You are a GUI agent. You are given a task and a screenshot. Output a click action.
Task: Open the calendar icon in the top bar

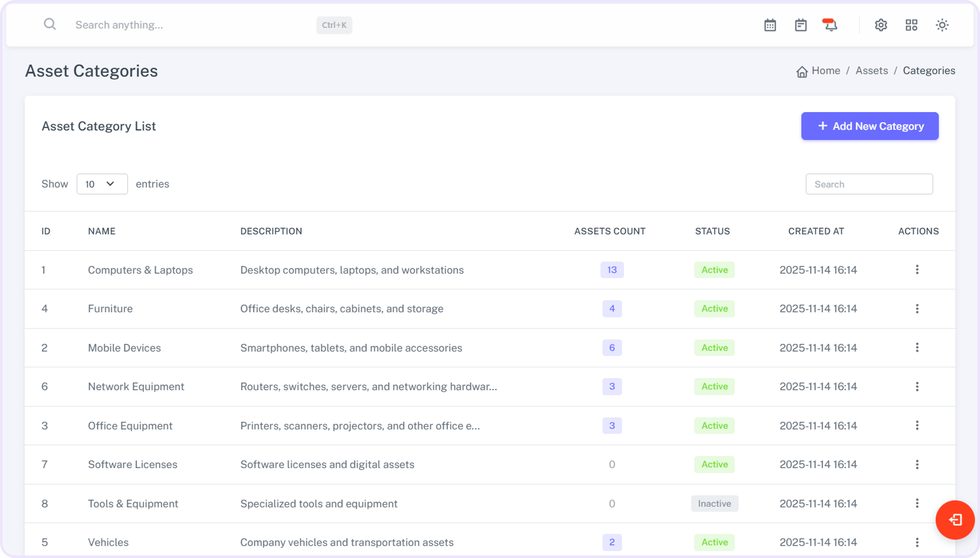770,25
